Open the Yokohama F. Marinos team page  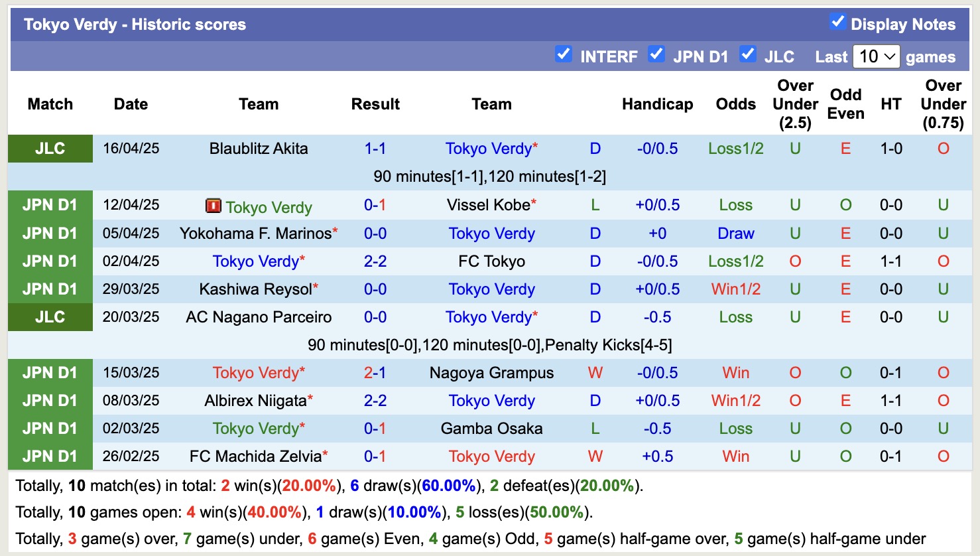(x=255, y=234)
